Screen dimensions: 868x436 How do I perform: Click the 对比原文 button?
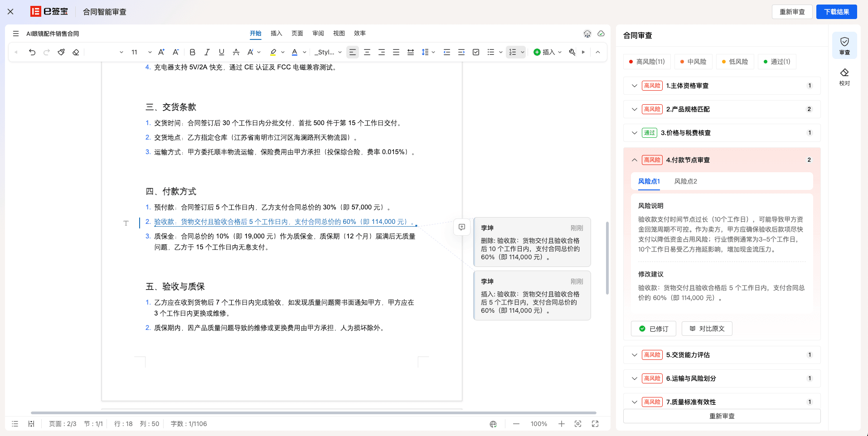pyautogui.click(x=707, y=329)
